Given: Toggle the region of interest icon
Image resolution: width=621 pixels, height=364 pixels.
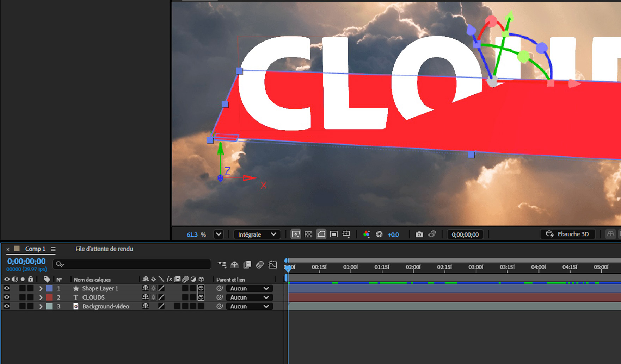Looking at the screenshot, I should (334, 234).
